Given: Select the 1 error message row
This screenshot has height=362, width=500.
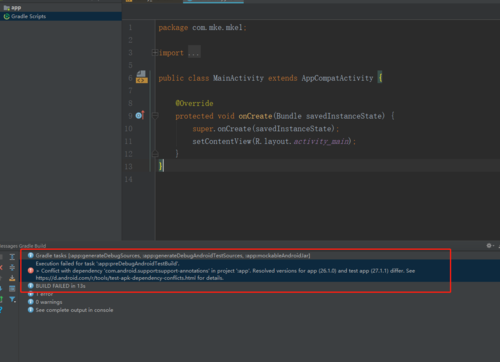Looking at the screenshot, I should (44, 294).
